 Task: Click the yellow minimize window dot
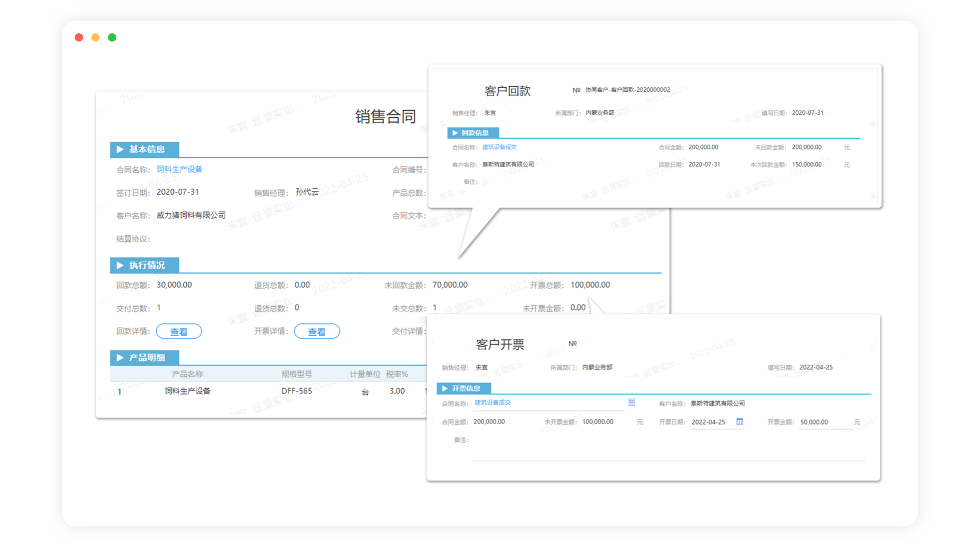pyautogui.click(x=96, y=37)
